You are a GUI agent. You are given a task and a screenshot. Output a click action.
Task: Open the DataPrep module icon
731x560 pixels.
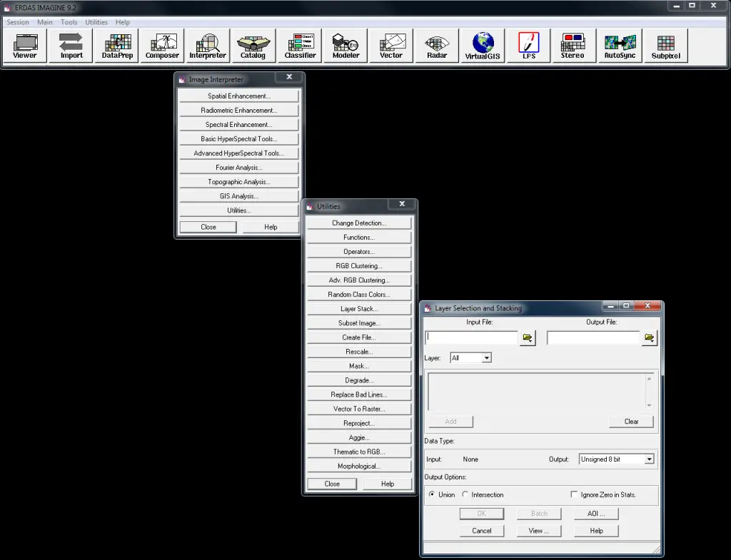tap(117, 46)
